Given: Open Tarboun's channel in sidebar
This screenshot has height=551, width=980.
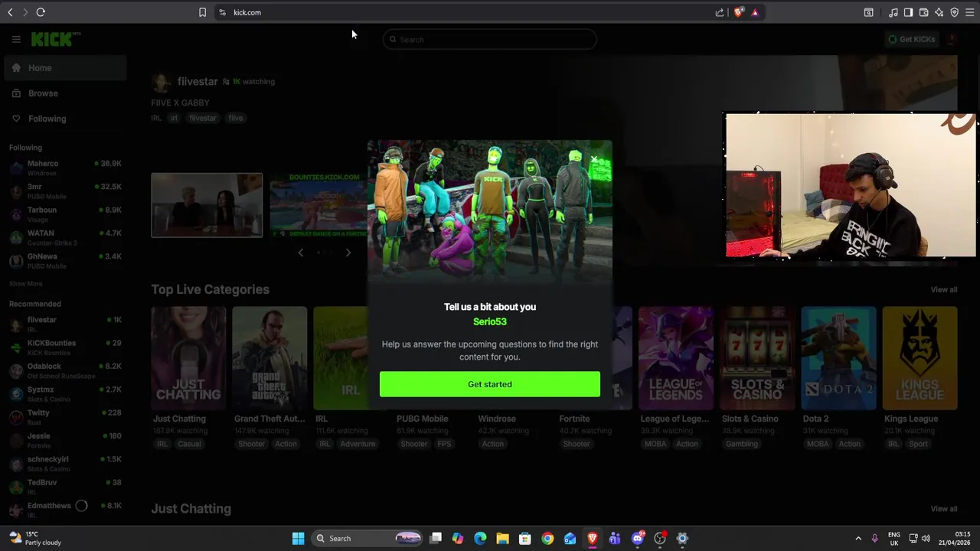Looking at the screenshot, I should [65, 214].
